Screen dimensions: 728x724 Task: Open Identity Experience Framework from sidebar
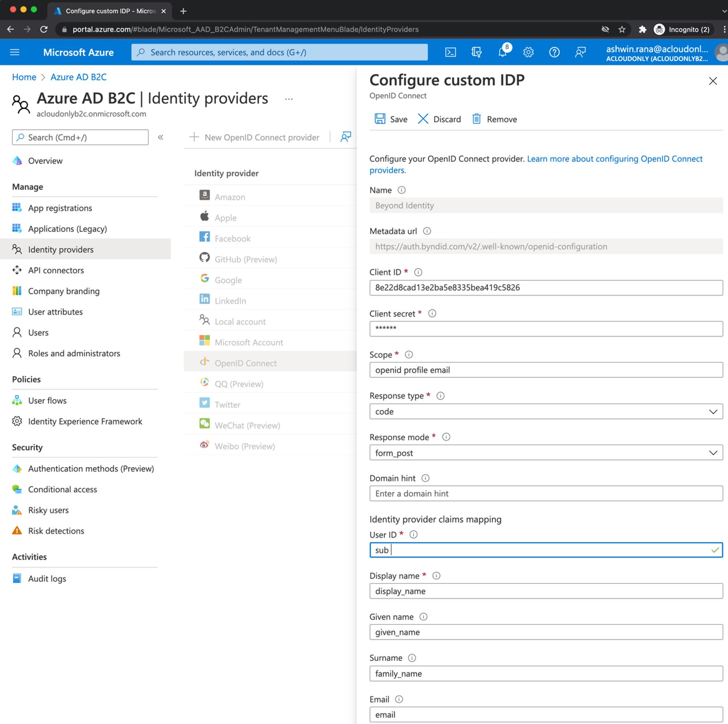pos(85,421)
